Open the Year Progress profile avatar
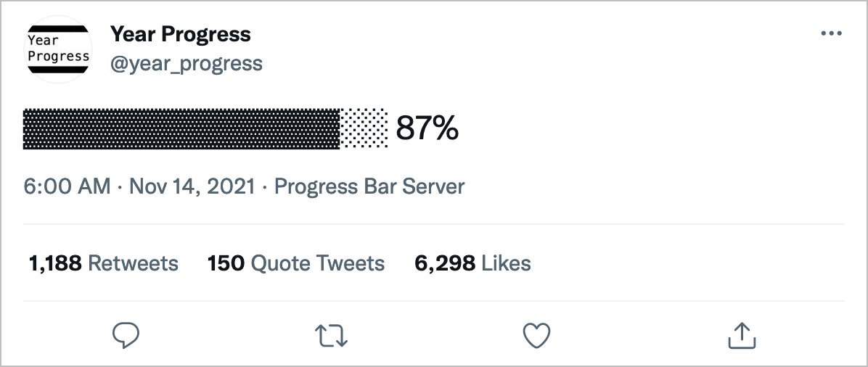Image resolution: width=868 pixels, height=367 pixels. [x=58, y=49]
